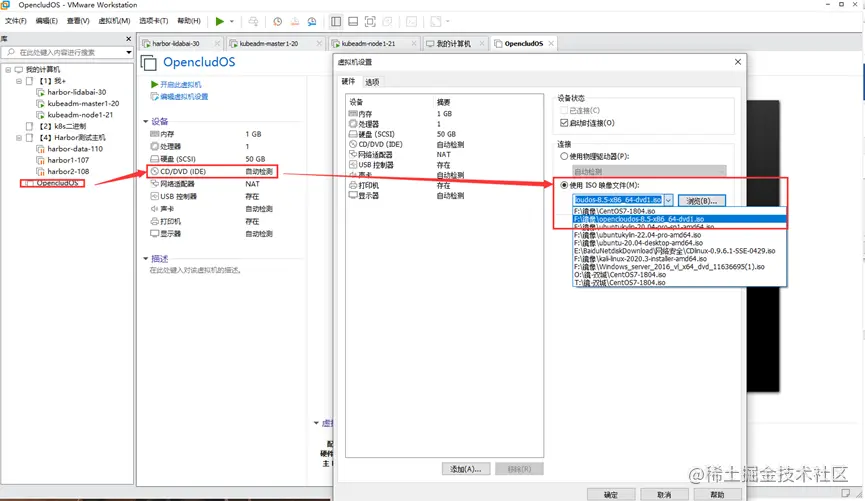Image resolution: width=865 pixels, height=501 pixels.
Task: Select harbor1-107 in the library tree
Action: 68,160
